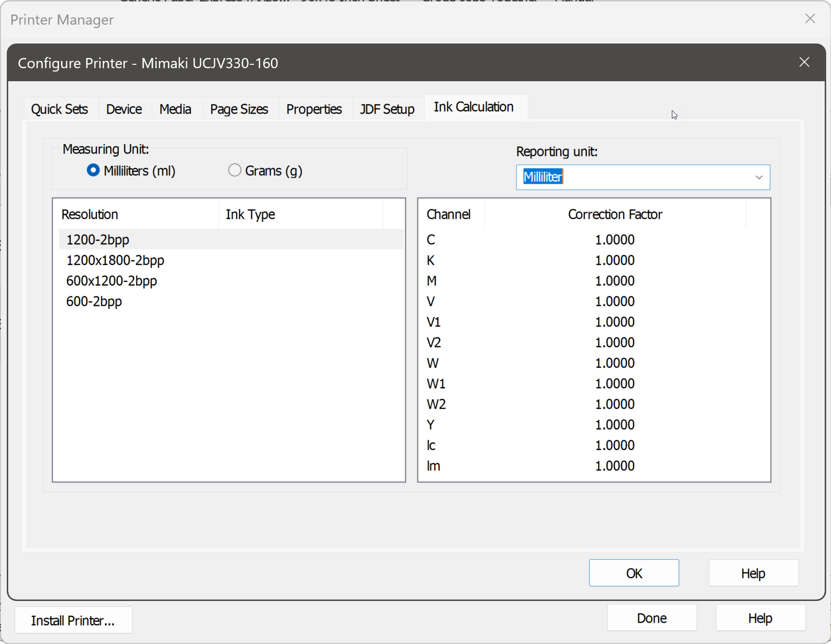Click correction factor value for lm channel
Image resolution: width=831 pixels, height=644 pixels.
(615, 466)
